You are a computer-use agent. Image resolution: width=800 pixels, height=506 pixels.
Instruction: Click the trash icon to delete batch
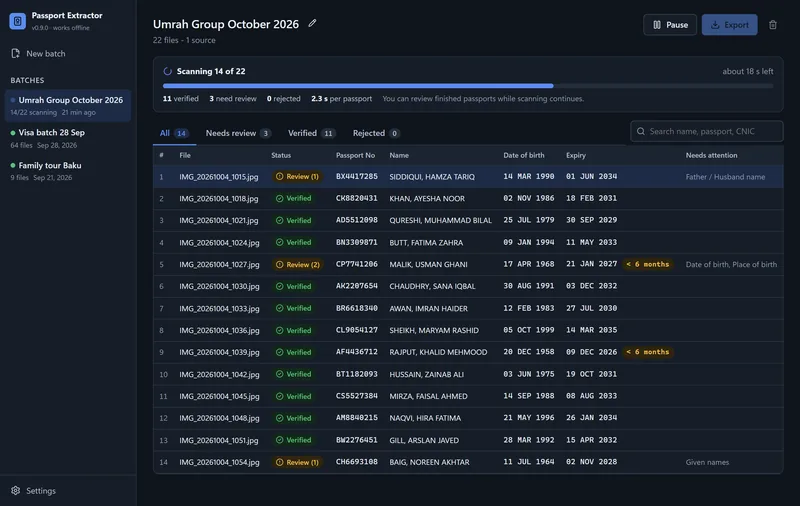[x=773, y=25]
